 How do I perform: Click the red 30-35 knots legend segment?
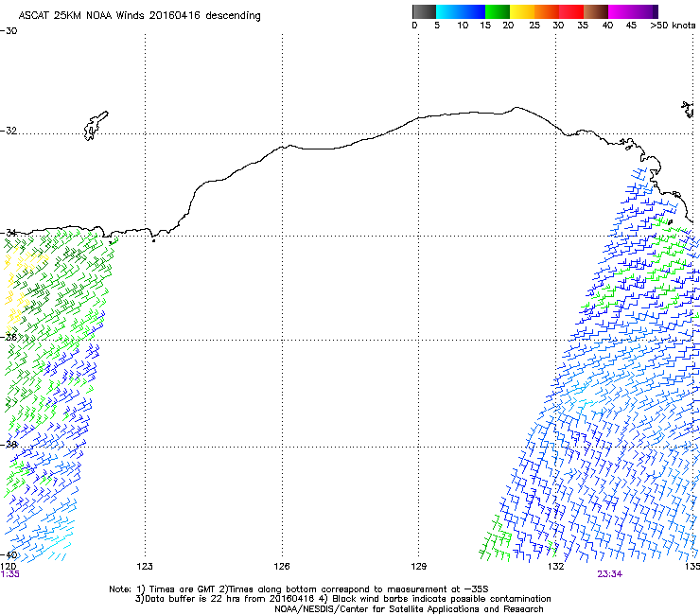coord(571,11)
